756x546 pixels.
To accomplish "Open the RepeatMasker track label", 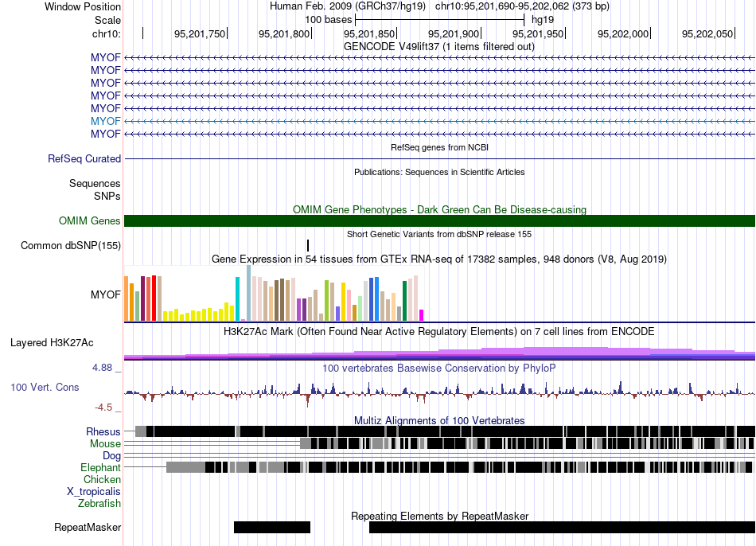I will pyautogui.click(x=88, y=527).
